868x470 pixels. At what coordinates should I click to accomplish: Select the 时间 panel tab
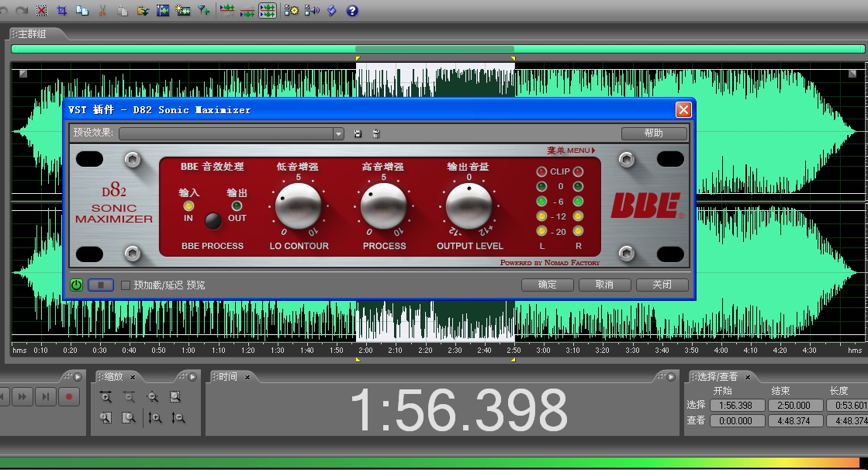(227, 377)
